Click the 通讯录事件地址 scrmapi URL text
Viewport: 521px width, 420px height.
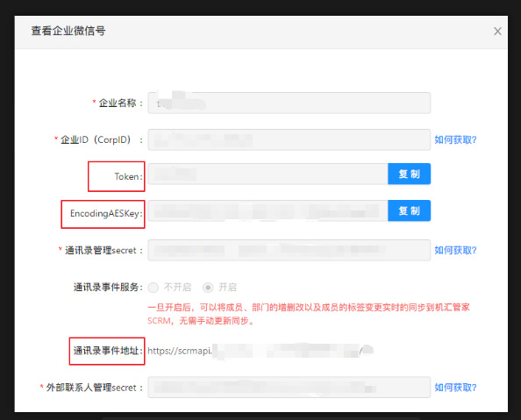point(260,351)
